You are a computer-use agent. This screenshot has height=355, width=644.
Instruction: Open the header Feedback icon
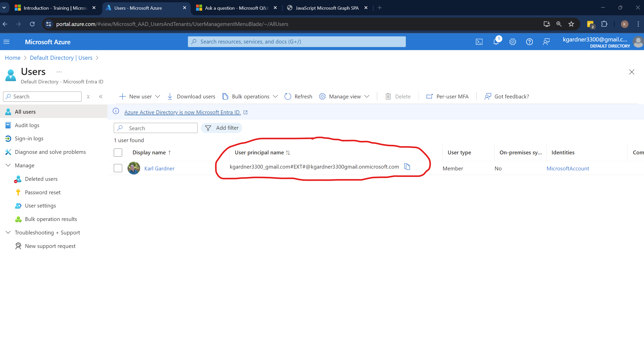coord(546,42)
